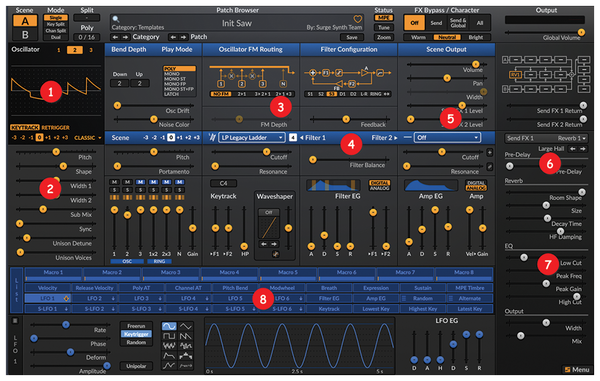
Task: Load previous patch with the left arrow
Action: [173, 37]
